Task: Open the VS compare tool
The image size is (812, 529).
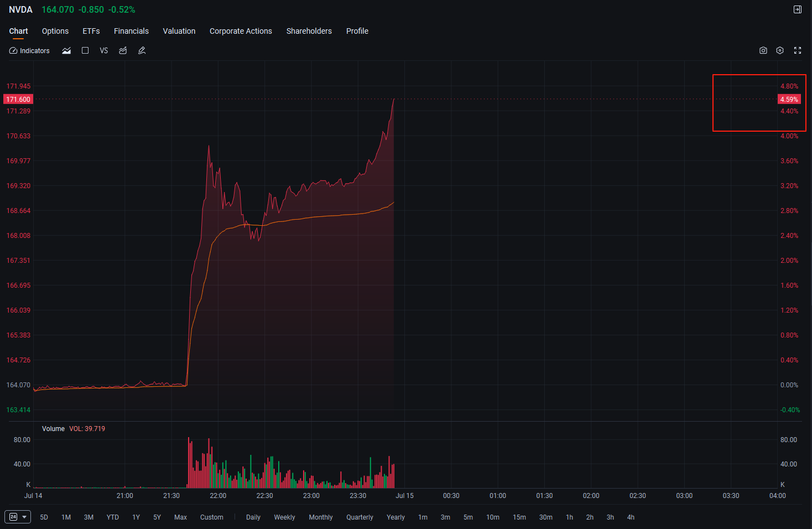Action: point(104,50)
